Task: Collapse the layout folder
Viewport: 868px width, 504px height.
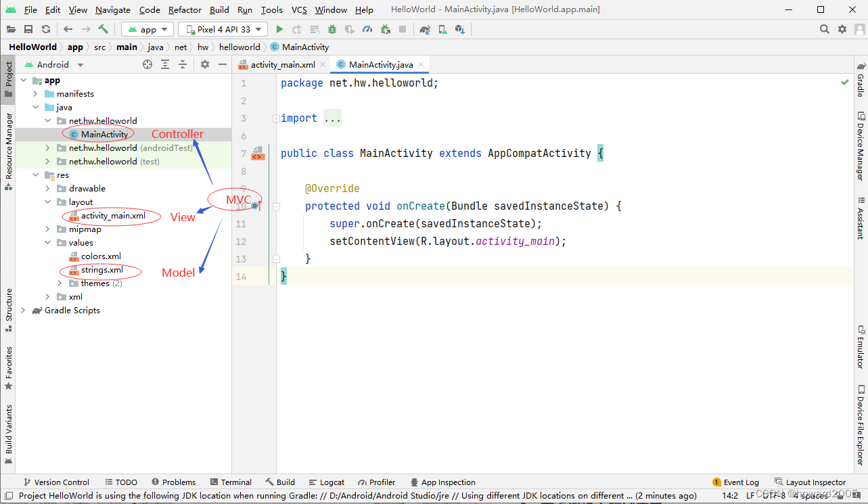Action: tap(47, 202)
